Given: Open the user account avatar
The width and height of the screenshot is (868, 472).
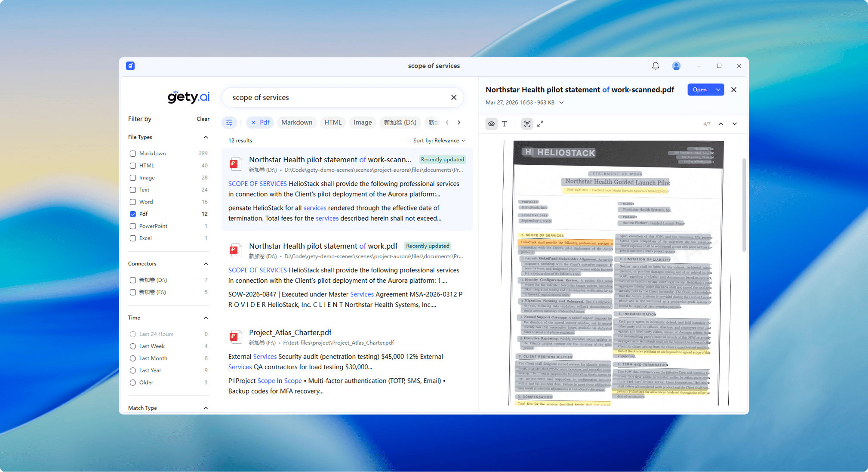Looking at the screenshot, I should (676, 66).
